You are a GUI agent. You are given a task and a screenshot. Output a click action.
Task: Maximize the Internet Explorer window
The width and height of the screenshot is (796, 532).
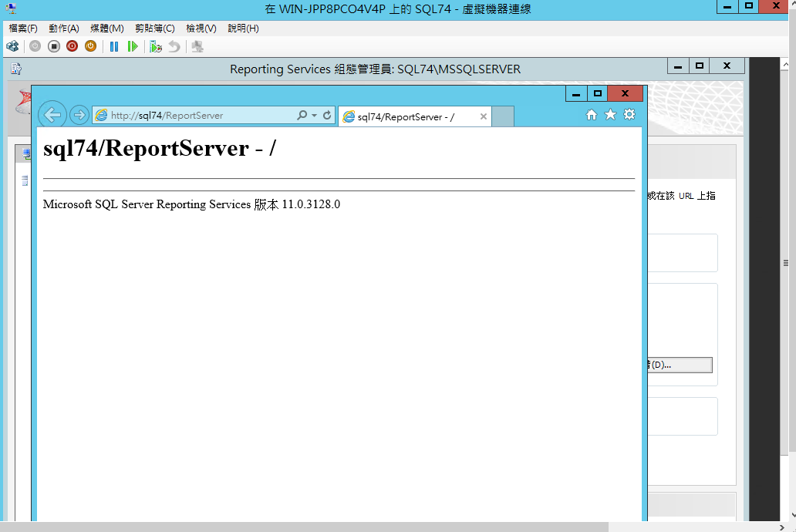[598, 93]
